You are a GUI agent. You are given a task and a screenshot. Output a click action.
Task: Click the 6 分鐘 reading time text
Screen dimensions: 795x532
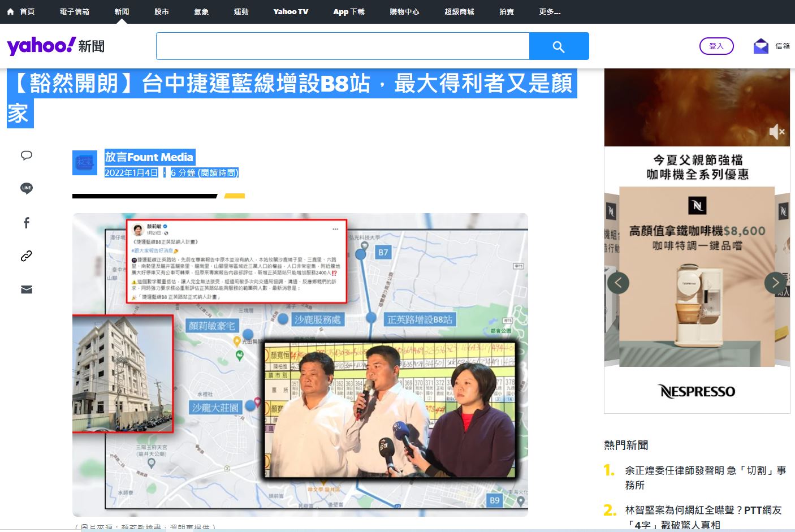pyautogui.click(x=205, y=172)
